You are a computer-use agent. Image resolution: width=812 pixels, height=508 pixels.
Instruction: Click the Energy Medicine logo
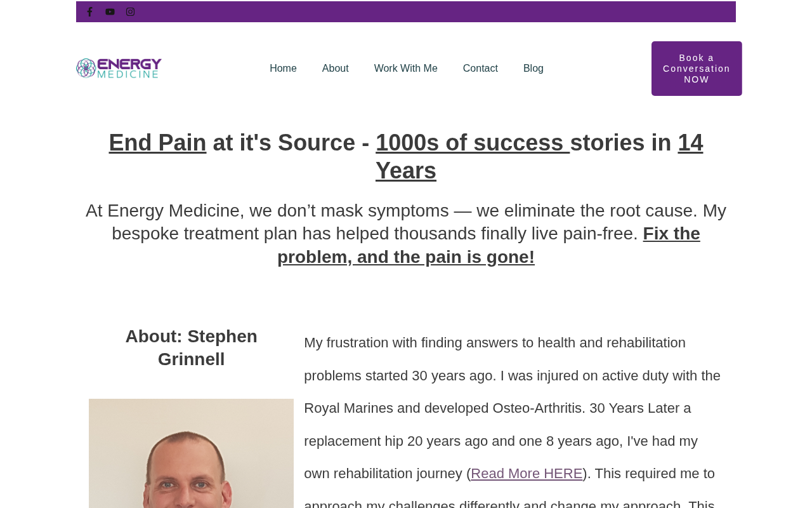pyautogui.click(x=119, y=68)
